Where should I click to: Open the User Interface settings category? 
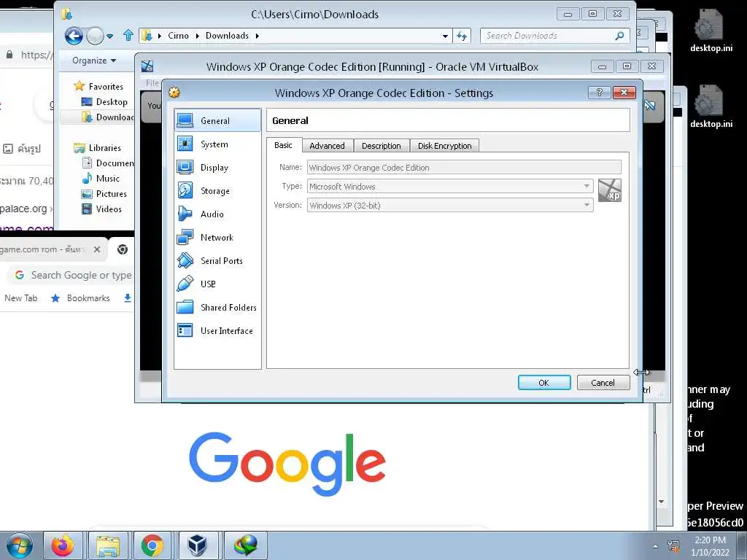(x=217, y=330)
